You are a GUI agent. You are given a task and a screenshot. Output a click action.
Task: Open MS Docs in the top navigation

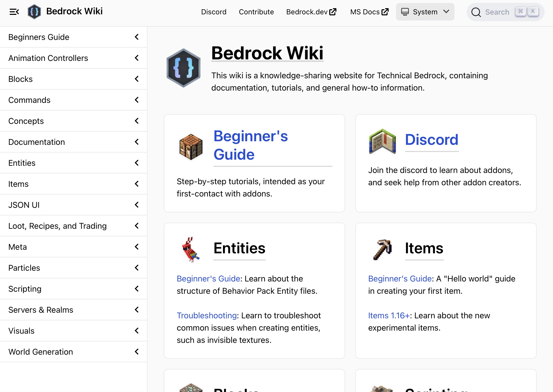click(369, 12)
